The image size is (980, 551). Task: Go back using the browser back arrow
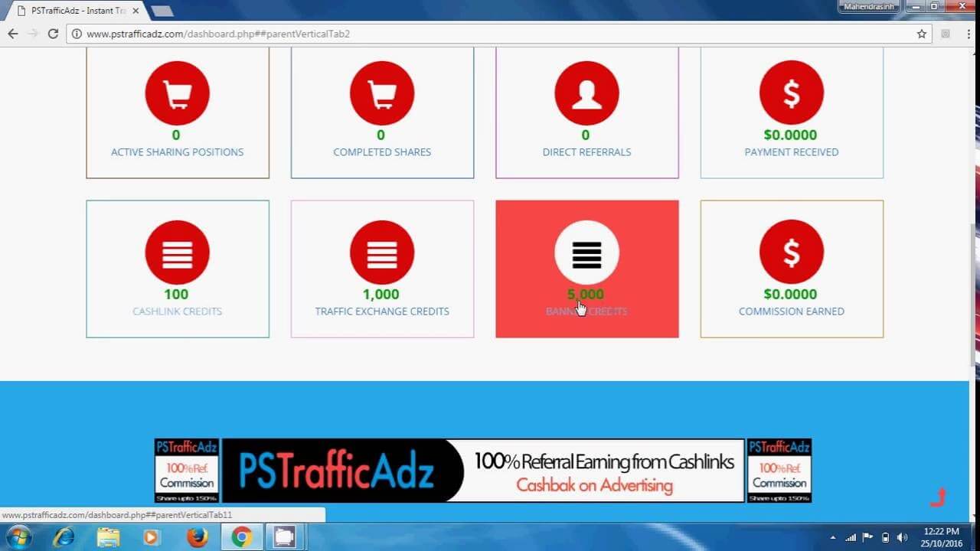tap(13, 34)
